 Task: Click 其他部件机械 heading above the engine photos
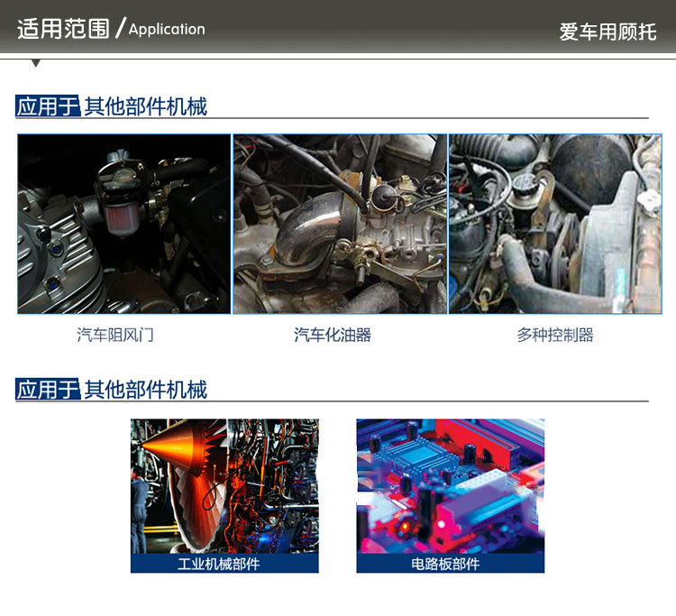(x=145, y=106)
